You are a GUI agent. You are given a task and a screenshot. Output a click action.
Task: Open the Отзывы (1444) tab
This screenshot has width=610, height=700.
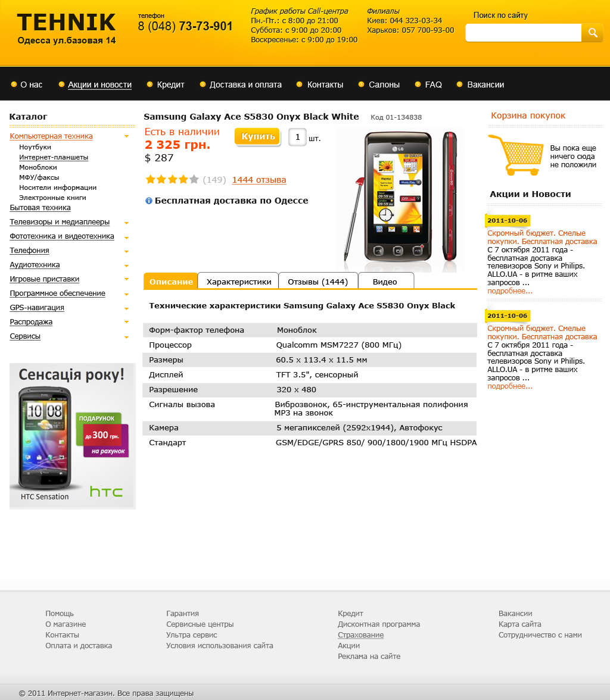318,281
